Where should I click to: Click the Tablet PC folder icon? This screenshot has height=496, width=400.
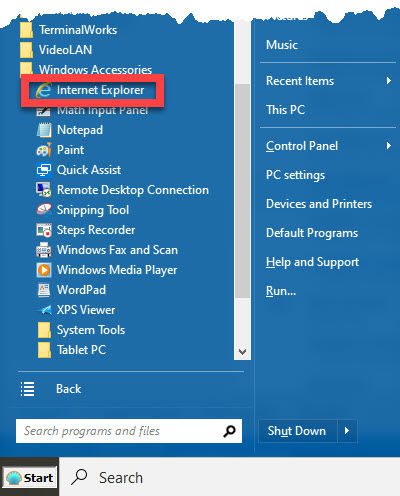coord(44,350)
